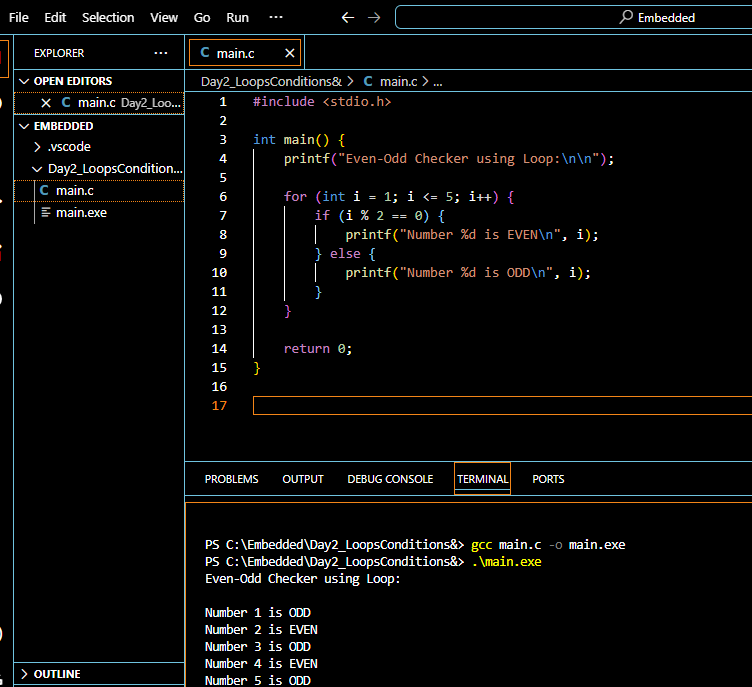This screenshot has width=752, height=687.
Task: Open the Run menu
Action: pos(237,18)
